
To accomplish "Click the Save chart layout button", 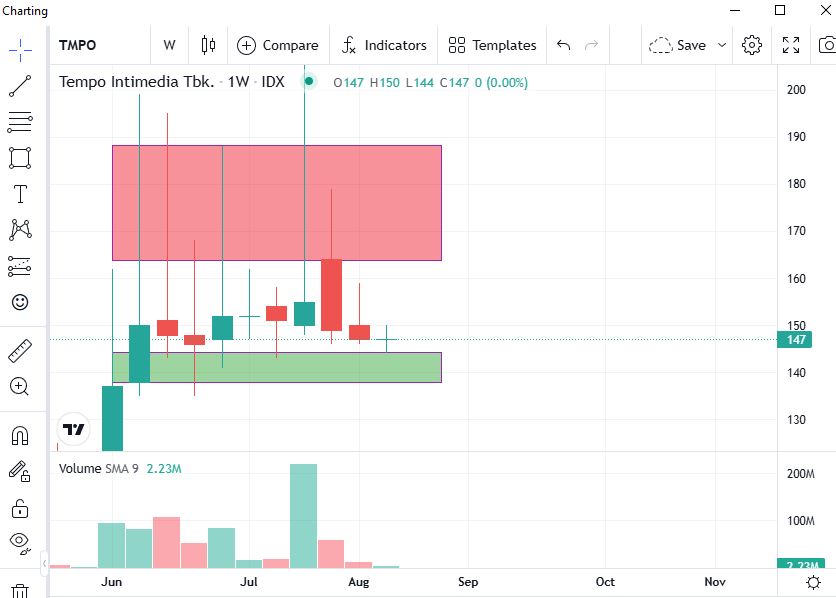I will pyautogui.click(x=678, y=45).
